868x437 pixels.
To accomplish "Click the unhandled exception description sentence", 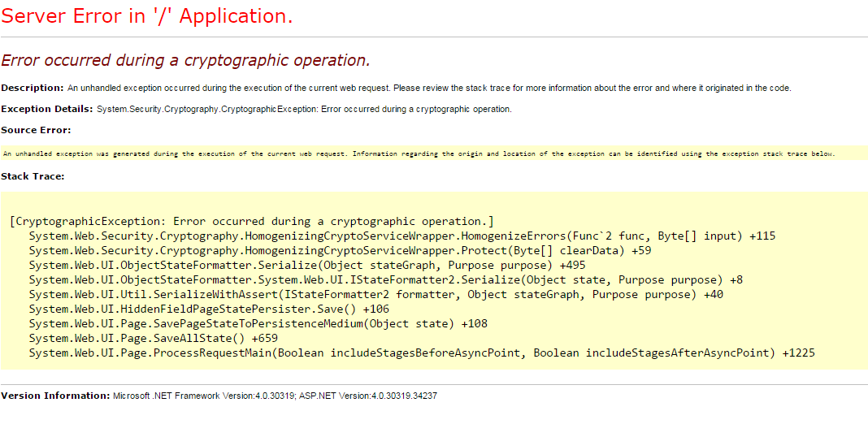I will tap(428, 88).
